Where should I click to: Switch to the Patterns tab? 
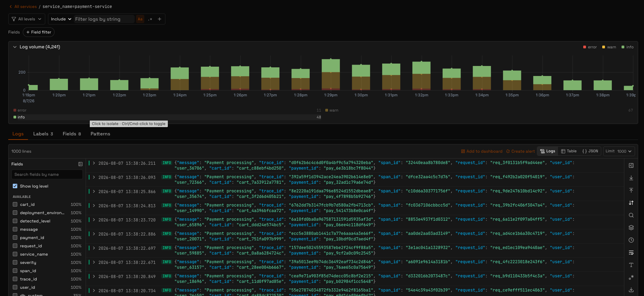[x=100, y=134]
